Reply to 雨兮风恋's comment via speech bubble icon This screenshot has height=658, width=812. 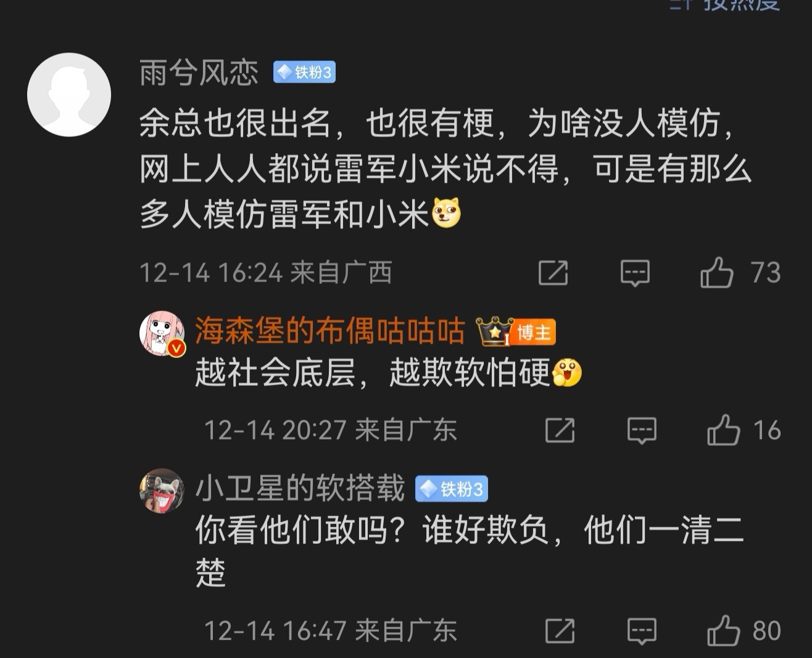tap(635, 273)
